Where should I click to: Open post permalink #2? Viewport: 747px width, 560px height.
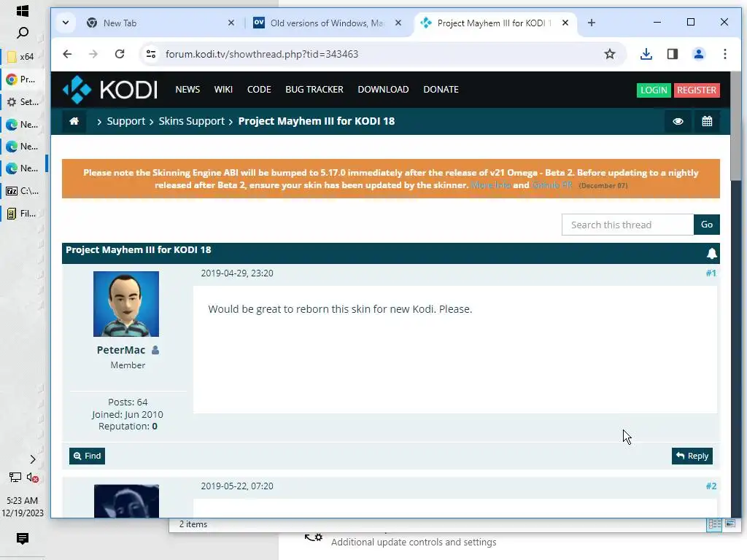coord(711,486)
